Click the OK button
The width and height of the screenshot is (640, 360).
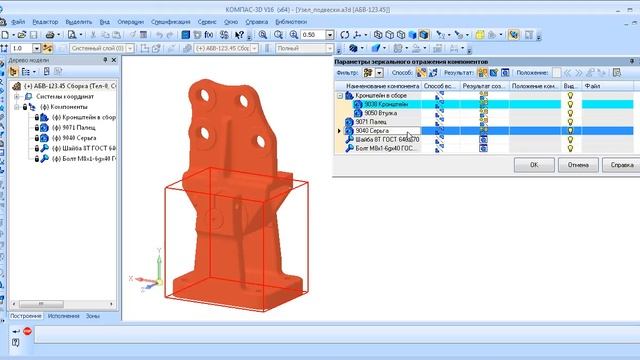pos(534,165)
